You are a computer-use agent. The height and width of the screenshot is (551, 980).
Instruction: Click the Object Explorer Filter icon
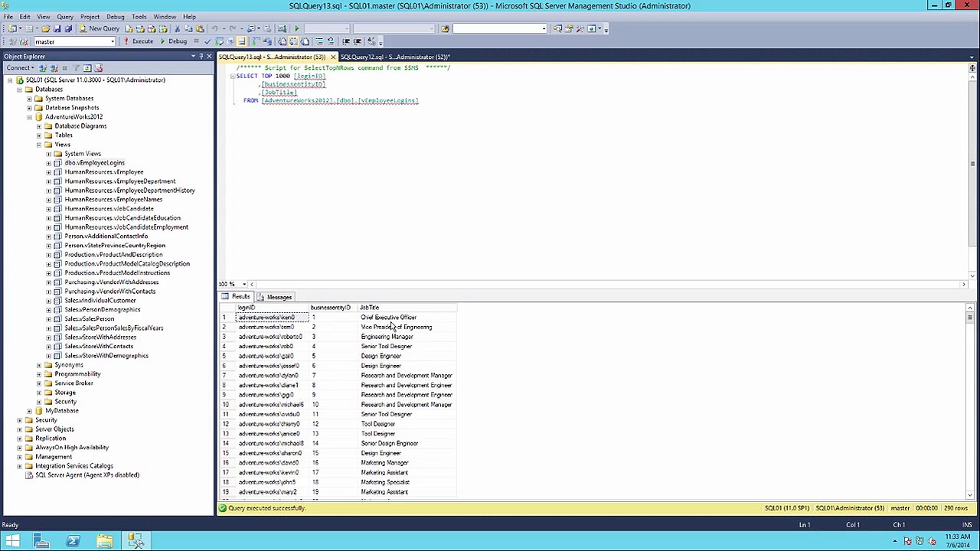point(76,68)
